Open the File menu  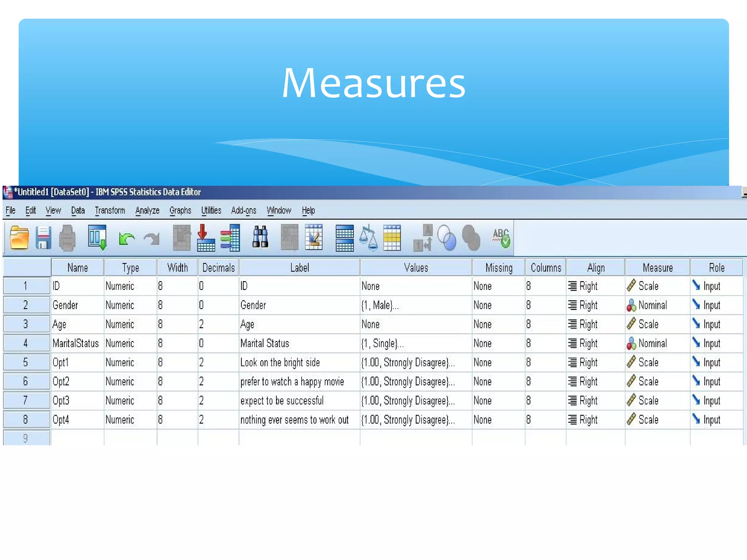(x=11, y=210)
